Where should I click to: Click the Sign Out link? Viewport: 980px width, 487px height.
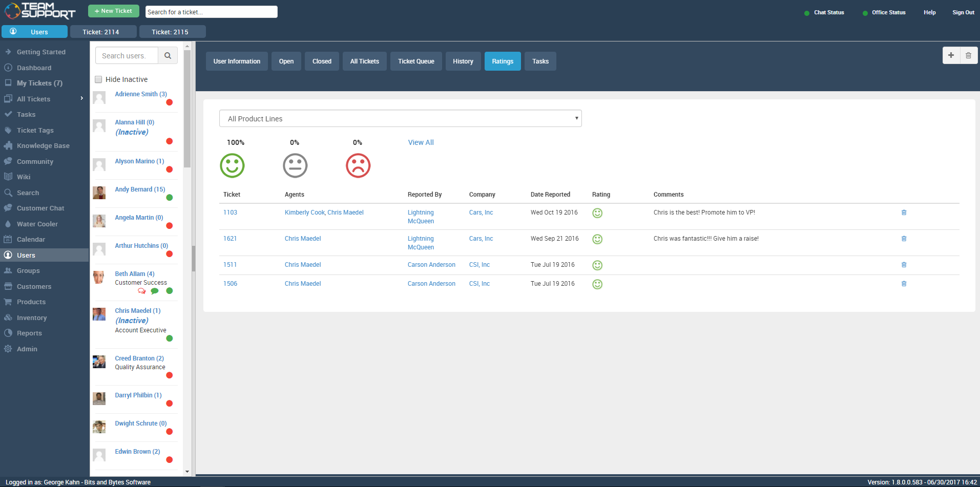pyautogui.click(x=963, y=12)
